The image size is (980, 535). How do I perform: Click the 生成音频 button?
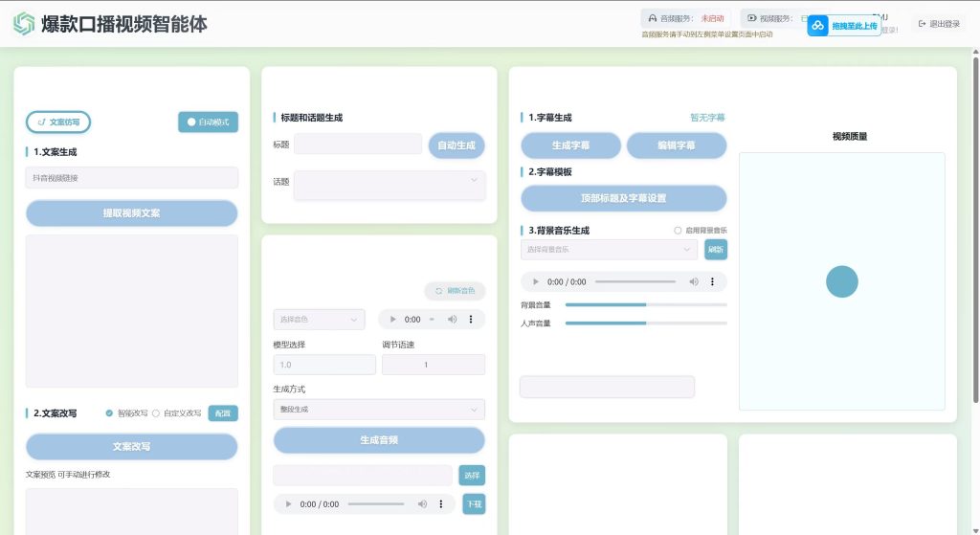[x=379, y=440]
